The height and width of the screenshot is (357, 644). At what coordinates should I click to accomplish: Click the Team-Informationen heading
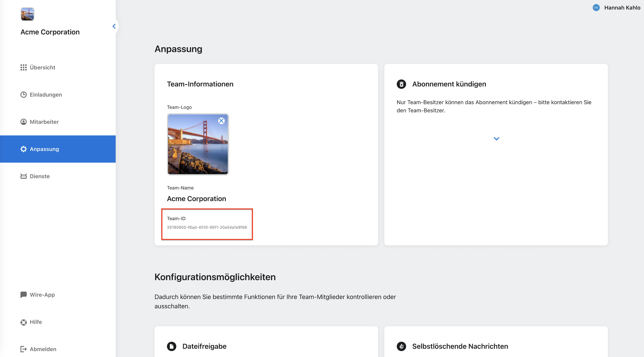coord(200,84)
